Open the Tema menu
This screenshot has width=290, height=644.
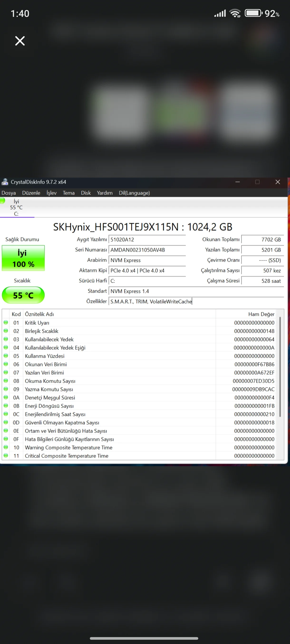(68, 193)
